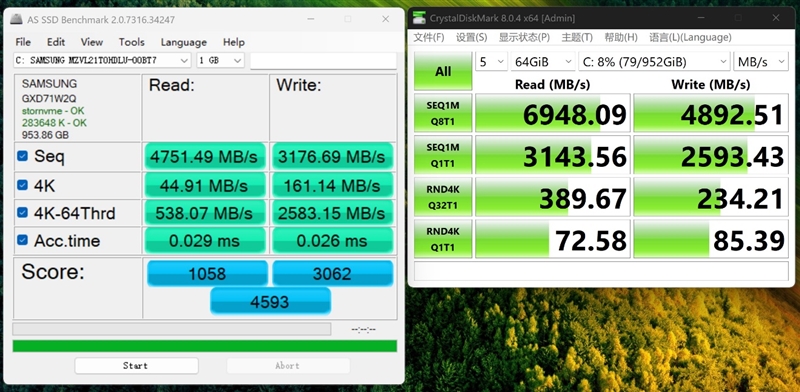Open the MB/s unit dropdown
Viewport: 800px width, 392px height.
(x=760, y=62)
